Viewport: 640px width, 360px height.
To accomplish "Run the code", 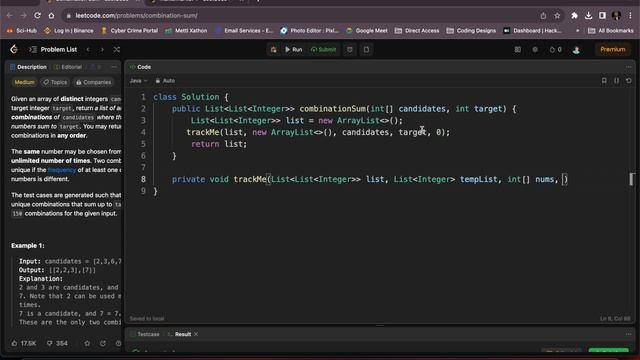I will point(294,50).
